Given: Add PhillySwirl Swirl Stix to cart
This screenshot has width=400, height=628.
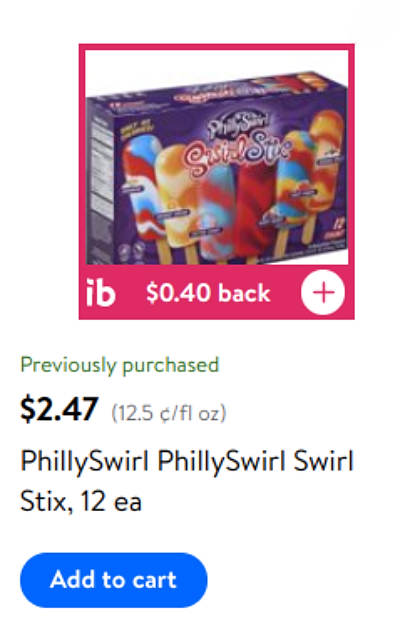Looking at the screenshot, I should coord(114,580).
